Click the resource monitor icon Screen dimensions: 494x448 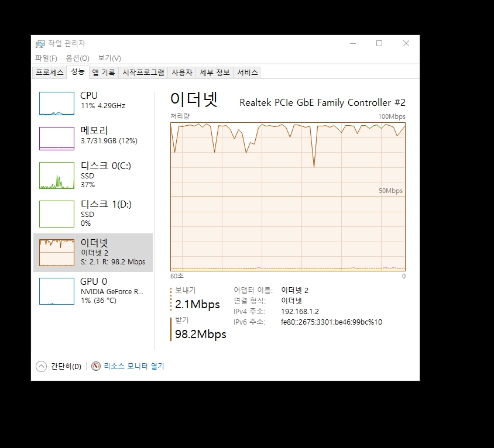96,366
